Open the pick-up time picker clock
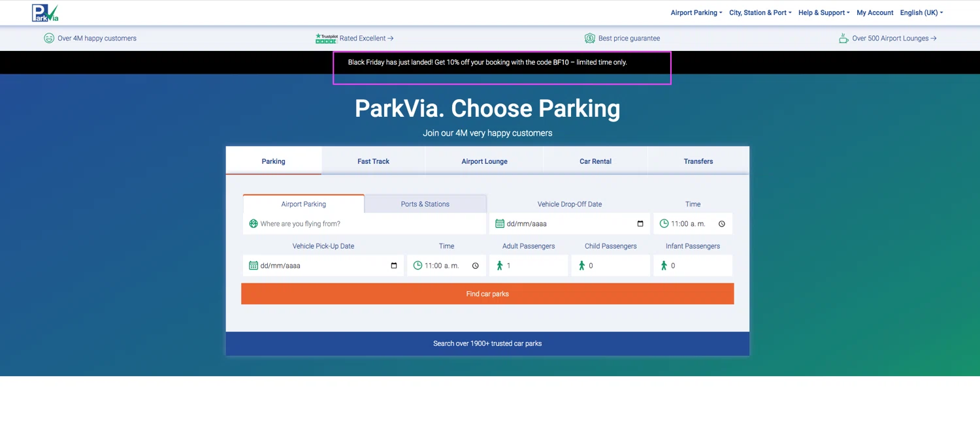980x425 pixels. [x=476, y=266]
